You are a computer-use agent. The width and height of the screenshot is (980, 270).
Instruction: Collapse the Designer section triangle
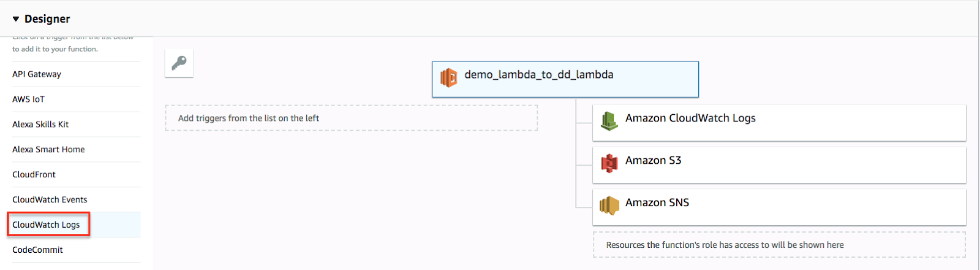click(16, 19)
